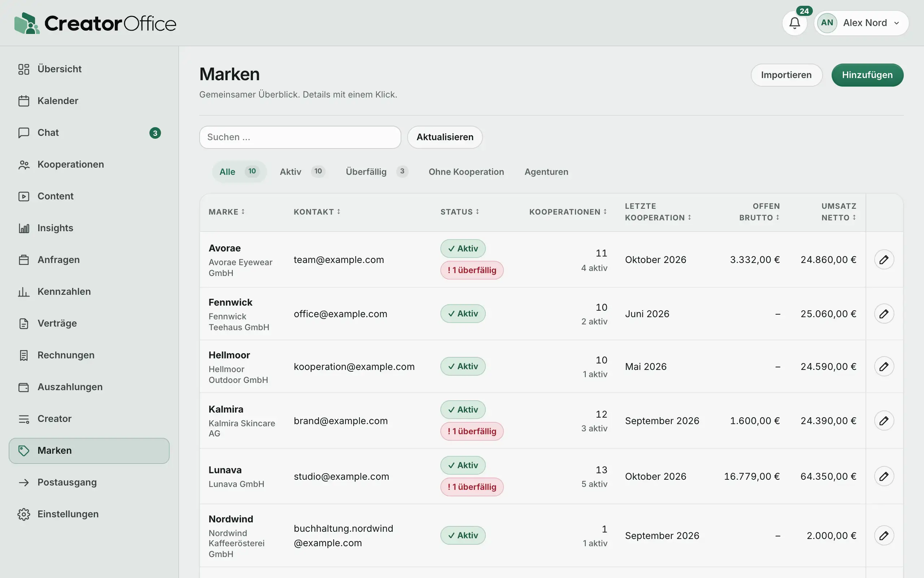Focus the Suchen search field
Viewport: 924px width, 578px height.
(300, 137)
